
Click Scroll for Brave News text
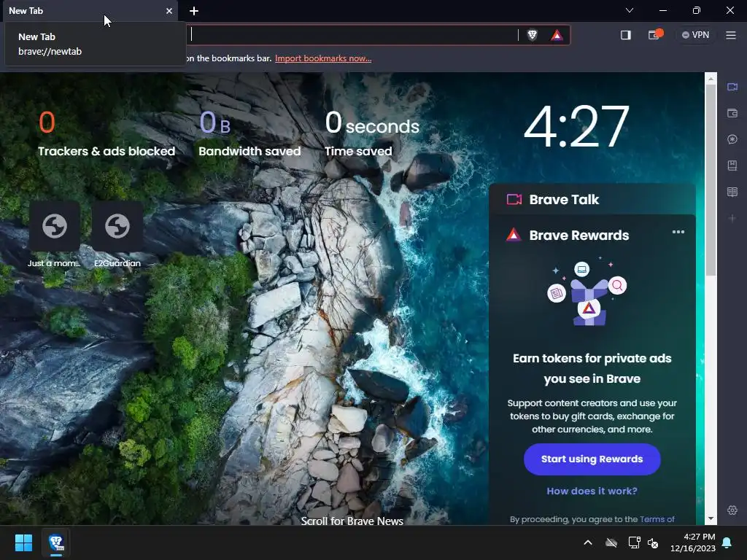352,521
